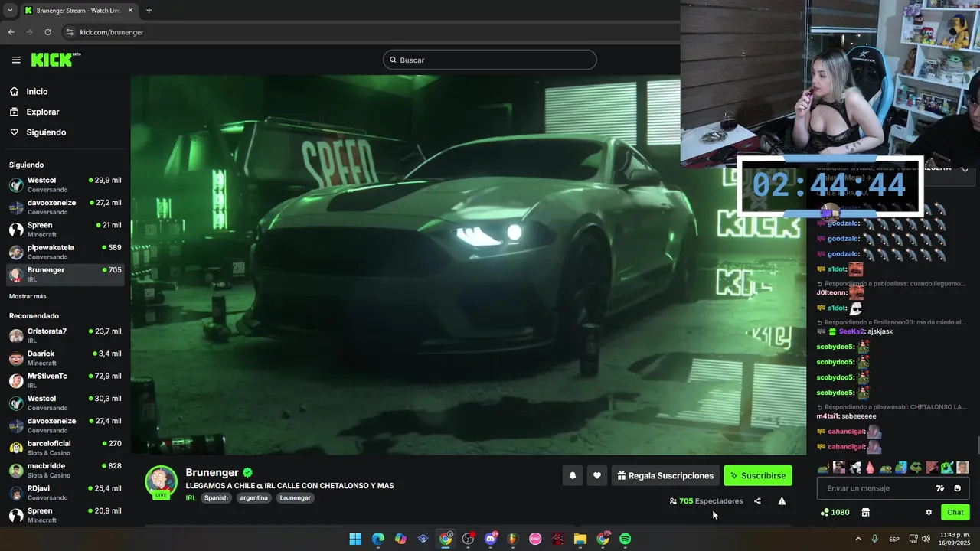Insert the pink drop quick emote
This screenshot has width=980, height=551.
[870, 467]
